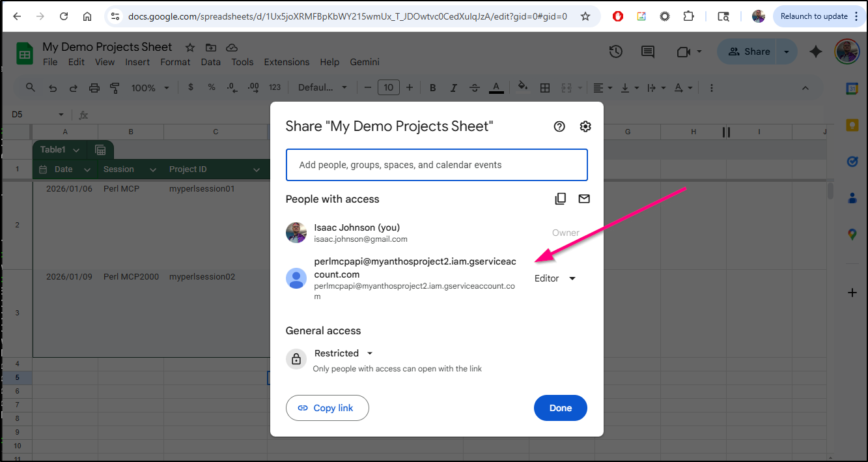Click the Copy link button

[327, 408]
